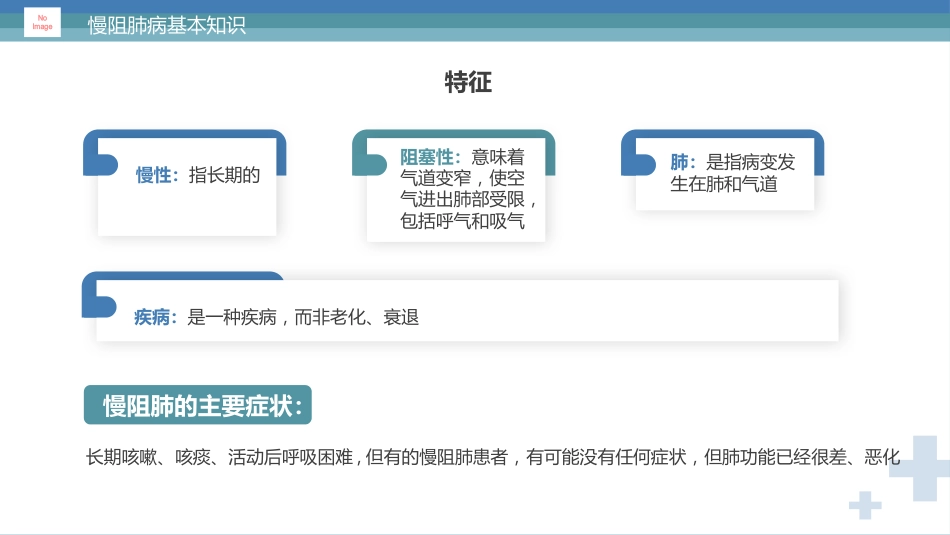Screen dimensions: 950x535
Task: Select header title '慢阻肺病基本知识'
Action: 167,25
